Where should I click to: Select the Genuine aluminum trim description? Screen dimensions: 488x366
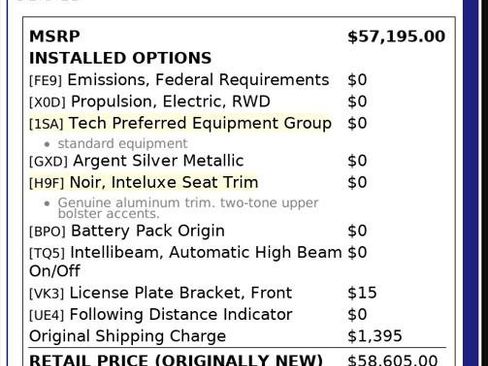188,208
